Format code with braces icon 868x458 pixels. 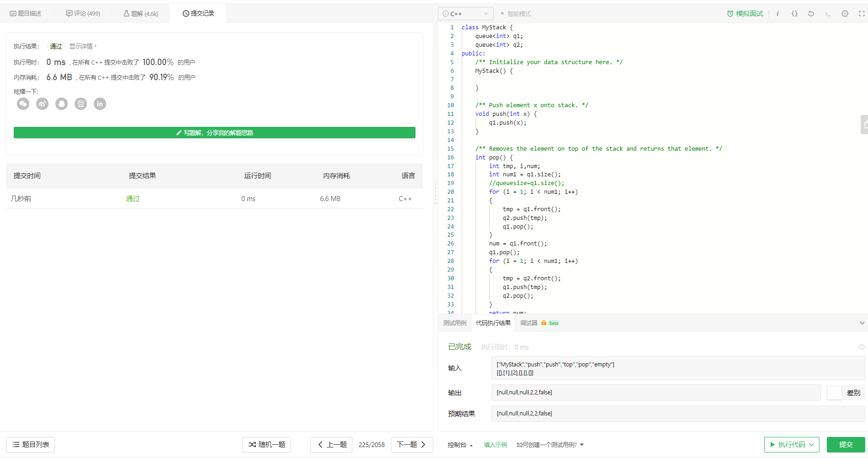[x=794, y=14]
